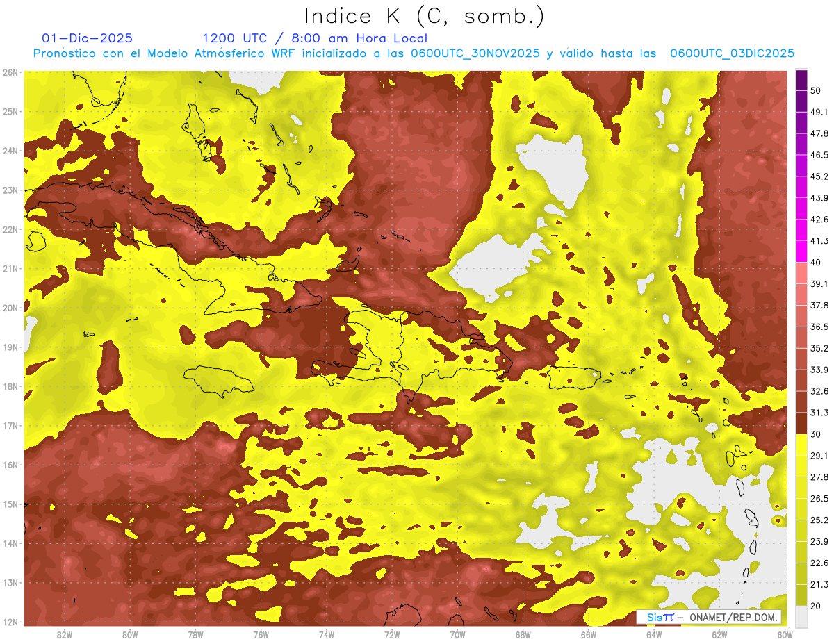Viewport: 834px width, 644px height.
Task: Click the "78W" longitude label
Action: [x=195, y=634]
